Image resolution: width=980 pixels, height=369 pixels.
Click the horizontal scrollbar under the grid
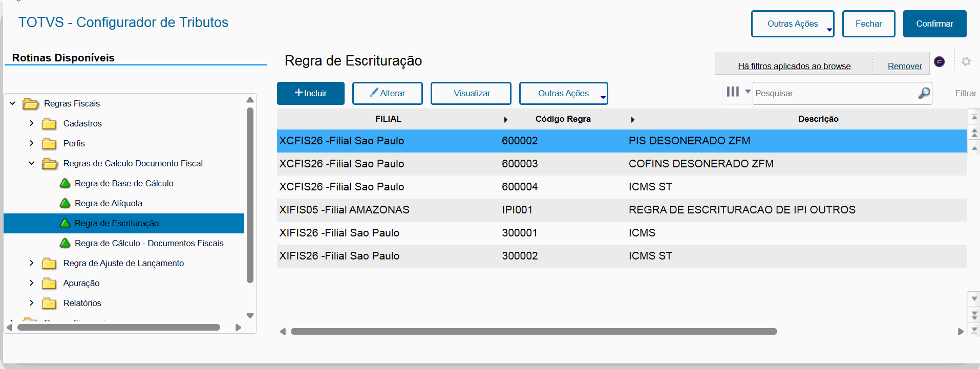coord(534,332)
